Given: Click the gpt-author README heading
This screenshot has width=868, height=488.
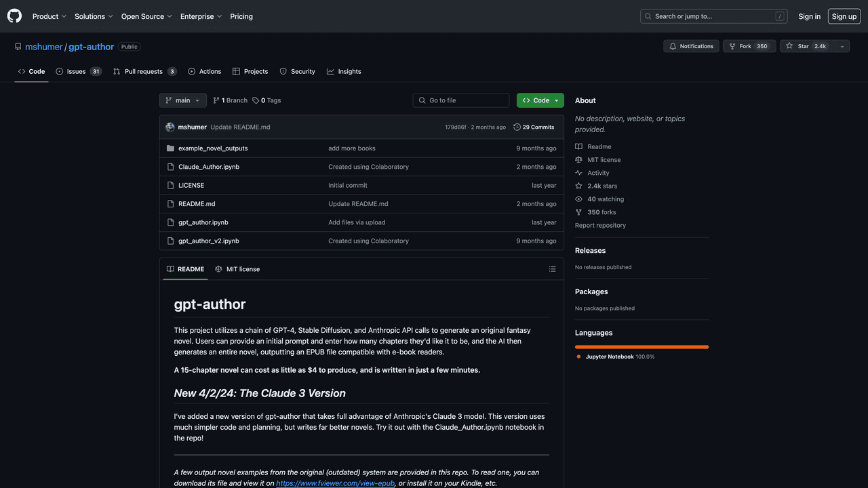Looking at the screenshot, I should (x=210, y=304).
